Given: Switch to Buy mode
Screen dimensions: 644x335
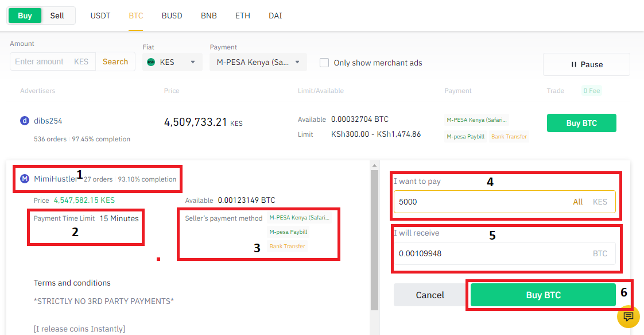Looking at the screenshot, I should tap(25, 16).
